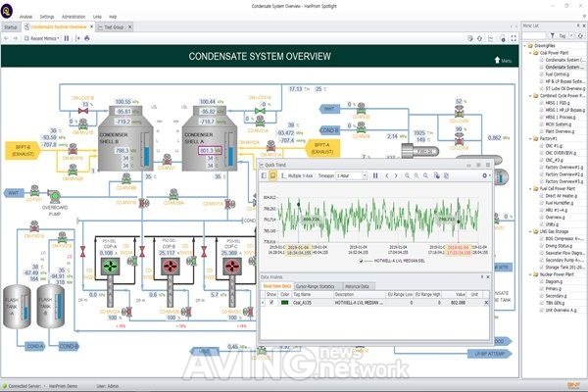Open the Help menu
The height and width of the screenshot is (392, 588).
point(113,17)
